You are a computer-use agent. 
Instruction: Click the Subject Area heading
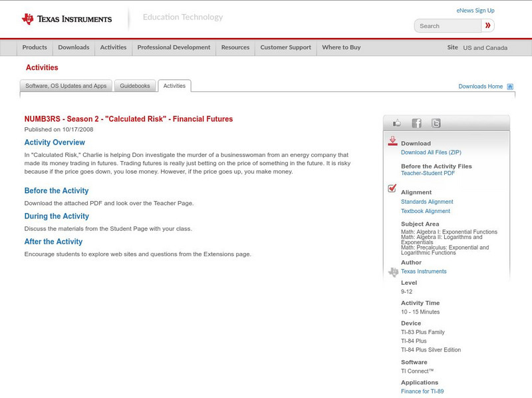tap(420, 224)
